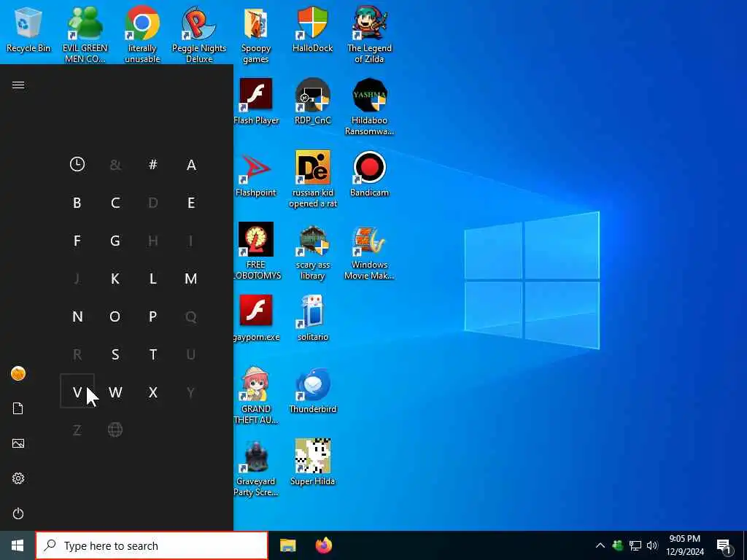Jump to letter B in app list
The width and height of the screenshot is (747, 560).
77,203
